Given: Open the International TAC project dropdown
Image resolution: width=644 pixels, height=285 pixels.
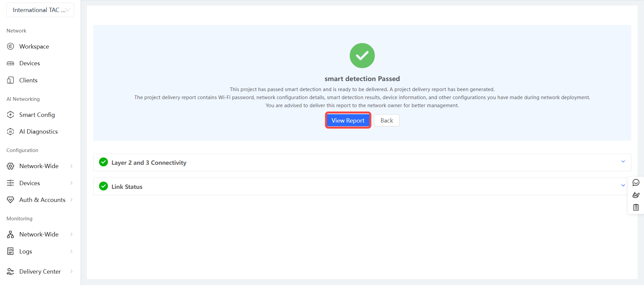Looking at the screenshot, I should click(x=40, y=10).
